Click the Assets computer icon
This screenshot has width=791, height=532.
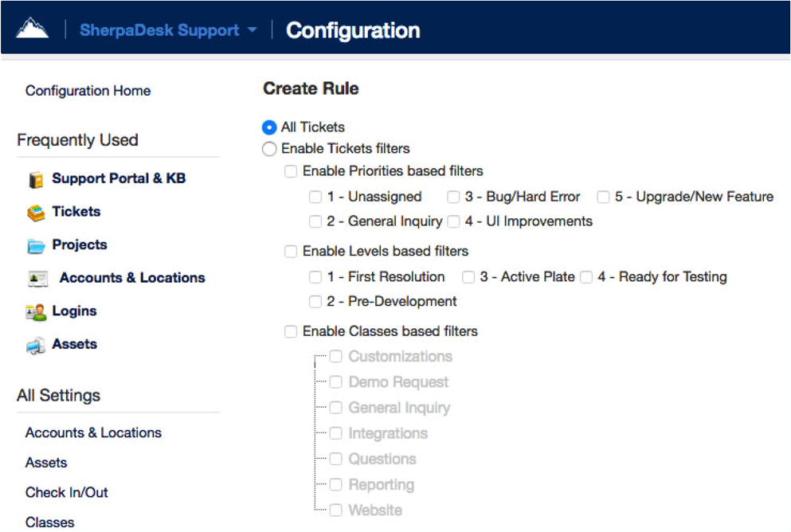[x=35, y=346]
